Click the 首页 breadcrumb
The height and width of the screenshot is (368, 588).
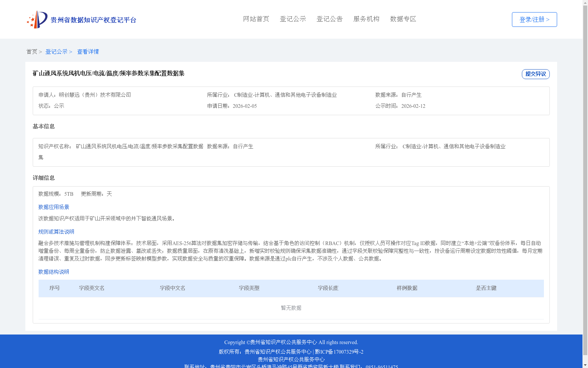[32, 52]
